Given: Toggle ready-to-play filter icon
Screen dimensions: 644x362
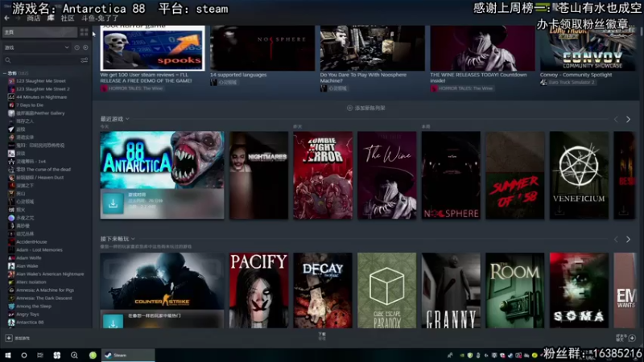Looking at the screenshot, I should [85, 47].
